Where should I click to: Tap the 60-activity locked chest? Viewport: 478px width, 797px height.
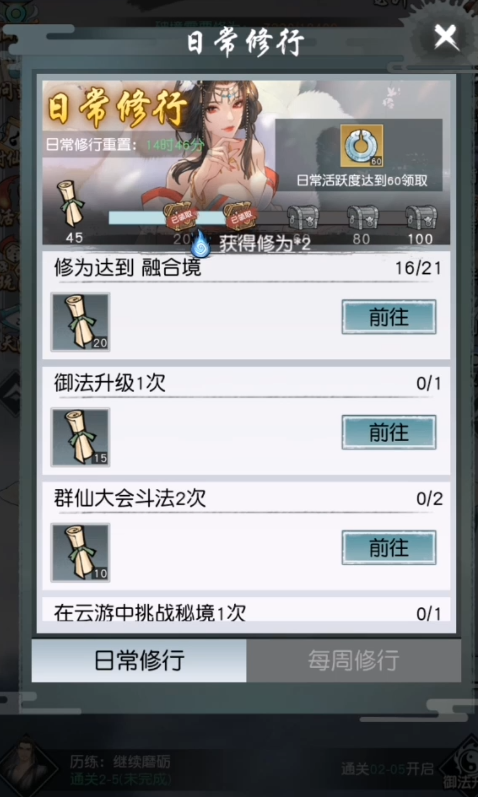[303, 217]
